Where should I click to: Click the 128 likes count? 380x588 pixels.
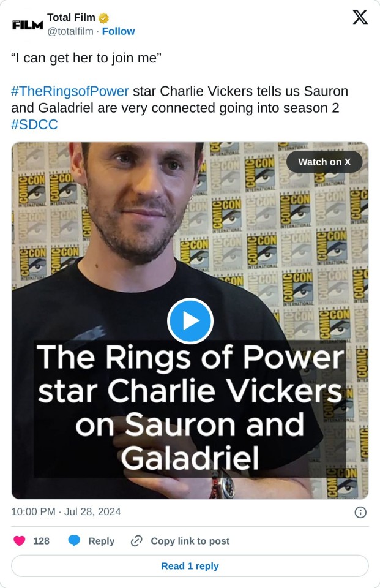41,541
